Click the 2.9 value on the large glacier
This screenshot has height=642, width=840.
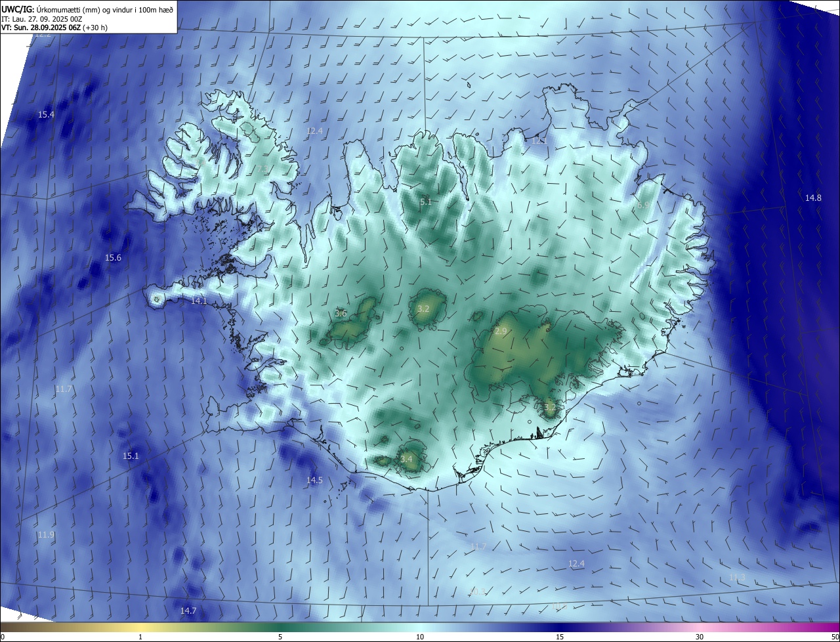click(x=501, y=332)
